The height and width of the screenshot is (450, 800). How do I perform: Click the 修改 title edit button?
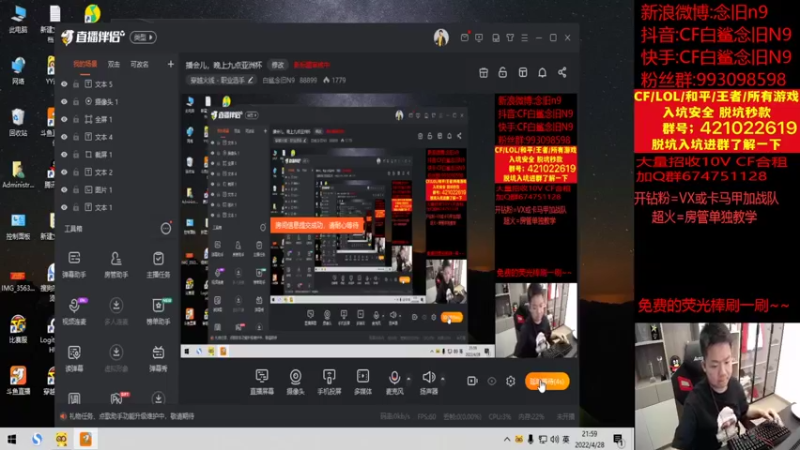[278, 65]
